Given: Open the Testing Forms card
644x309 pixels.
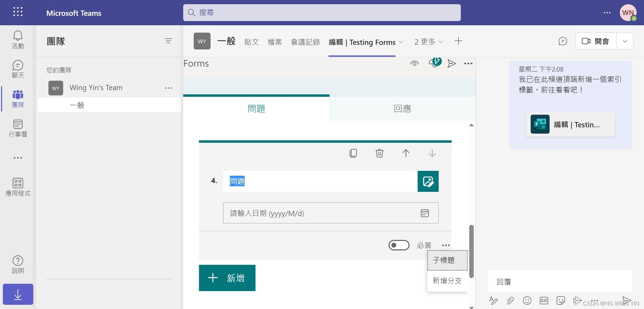Looking at the screenshot, I should tap(571, 125).
